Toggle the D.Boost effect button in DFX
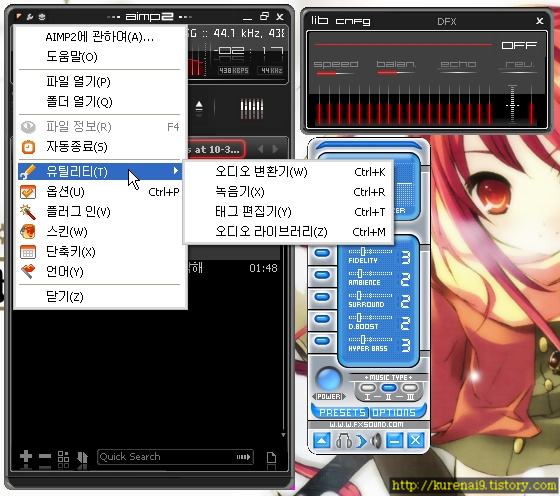The width and height of the screenshot is (560, 496). point(322,319)
